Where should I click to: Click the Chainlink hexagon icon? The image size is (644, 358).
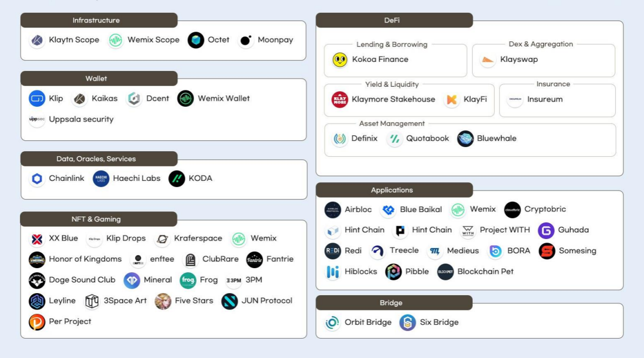(37, 178)
